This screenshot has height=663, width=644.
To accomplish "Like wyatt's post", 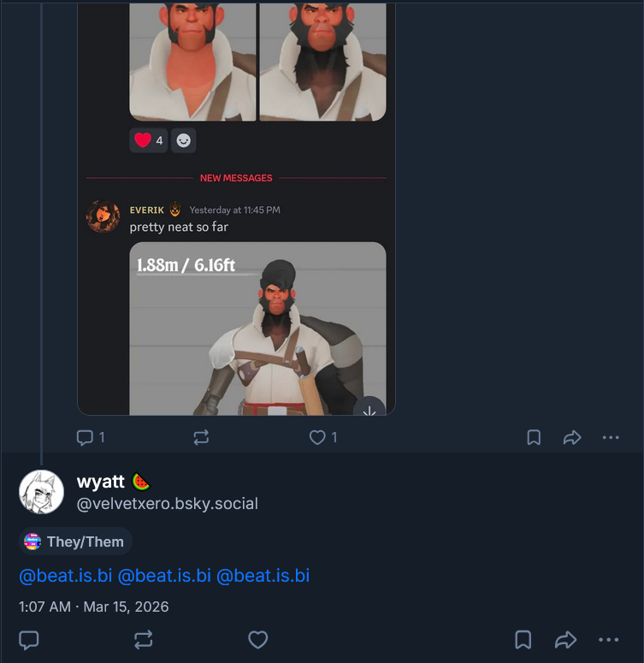I will tap(258, 639).
